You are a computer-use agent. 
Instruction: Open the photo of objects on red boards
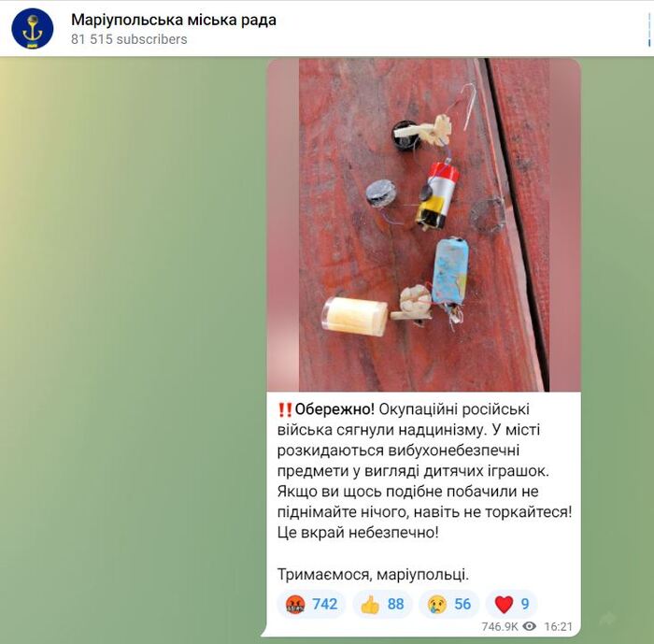pos(424,224)
